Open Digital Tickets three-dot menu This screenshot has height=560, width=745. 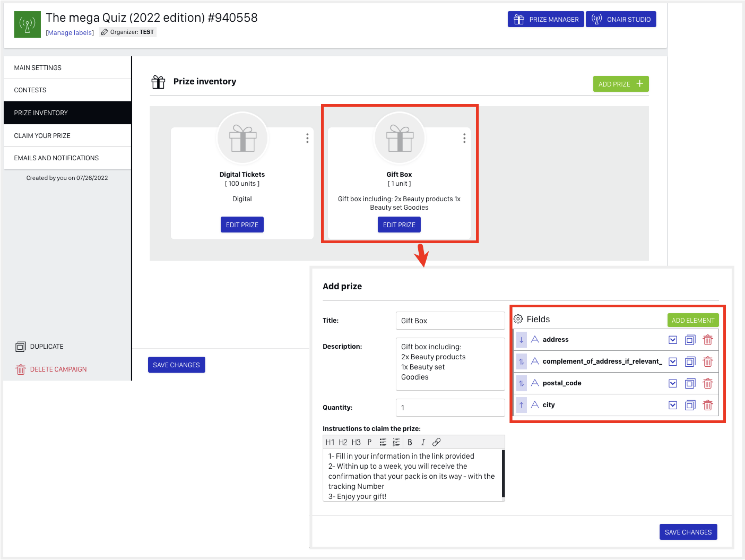click(307, 138)
